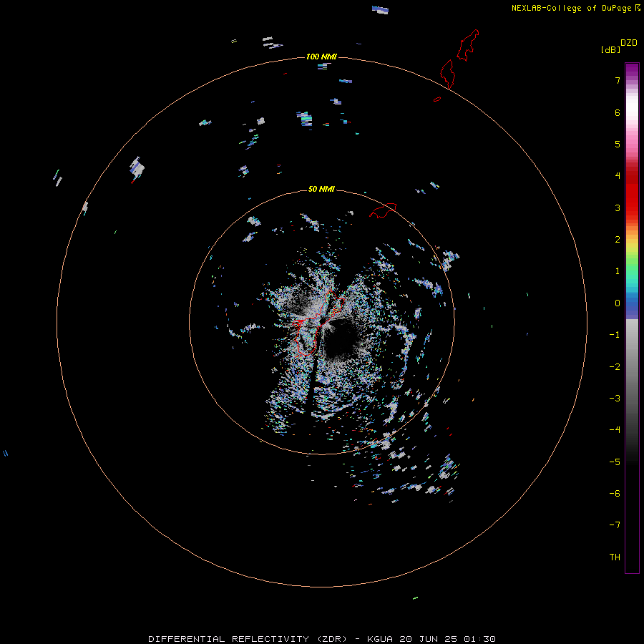Click the 5 value on color scale
Image resolution: width=644 pixels, height=644 pixels.
click(618, 144)
